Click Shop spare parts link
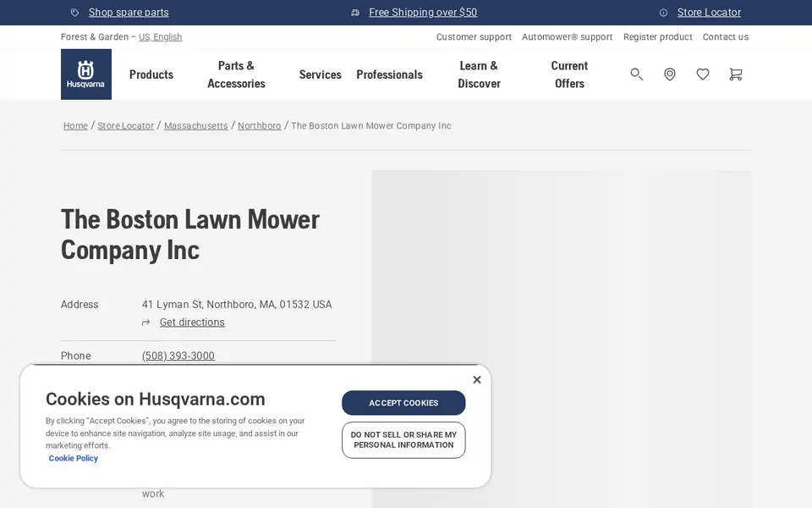The height and width of the screenshot is (508, 812). point(129,13)
